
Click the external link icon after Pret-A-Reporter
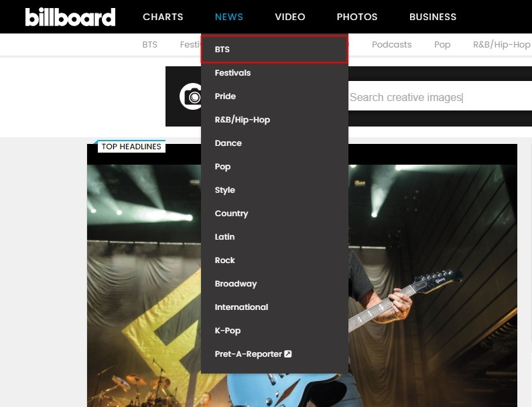(x=288, y=354)
